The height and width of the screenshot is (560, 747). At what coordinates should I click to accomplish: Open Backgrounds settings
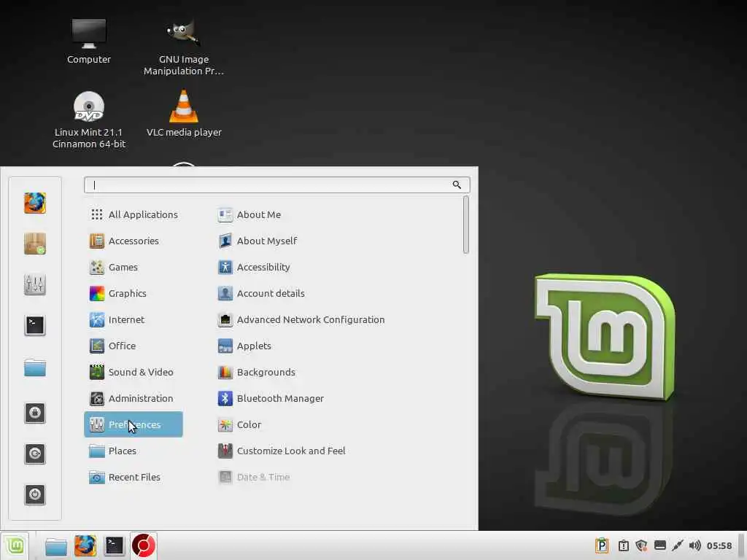[x=256, y=372]
